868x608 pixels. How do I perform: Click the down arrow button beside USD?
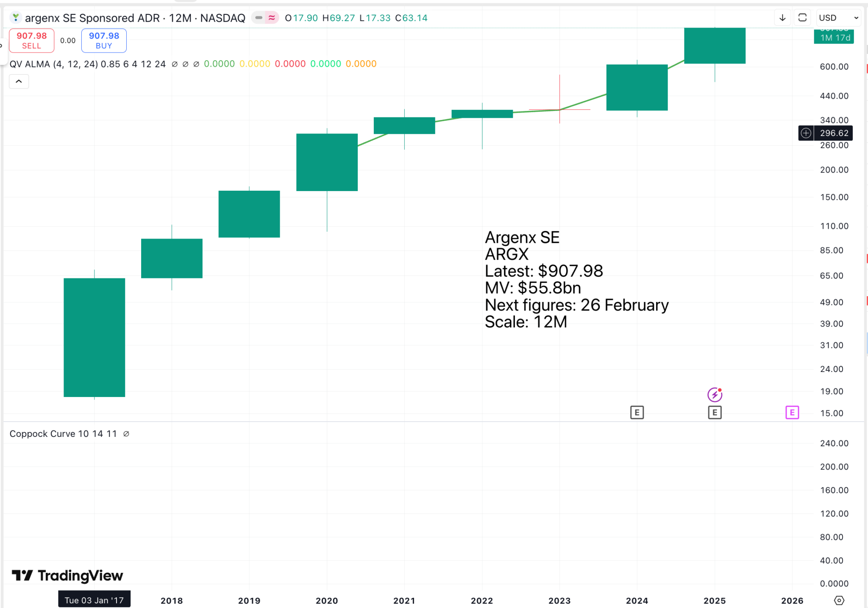(782, 18)
